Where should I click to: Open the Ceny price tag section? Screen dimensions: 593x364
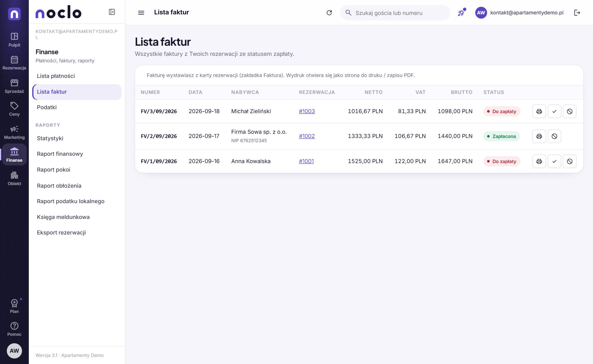(x=14, y=109)
